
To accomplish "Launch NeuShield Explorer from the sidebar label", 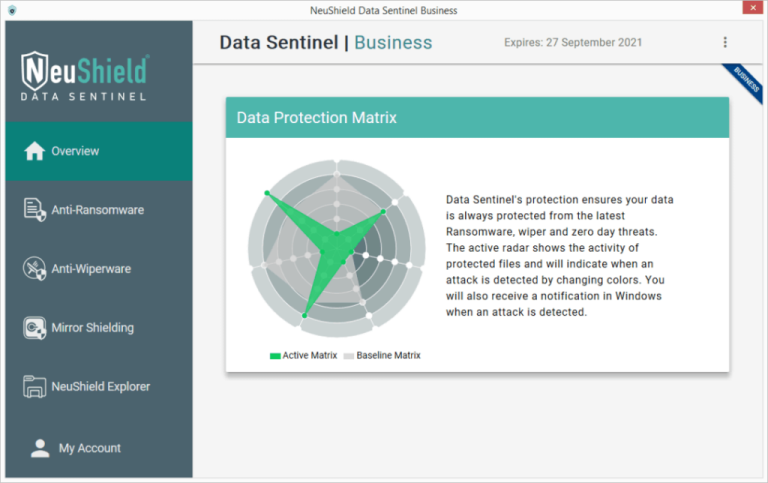I will (100, 386).
